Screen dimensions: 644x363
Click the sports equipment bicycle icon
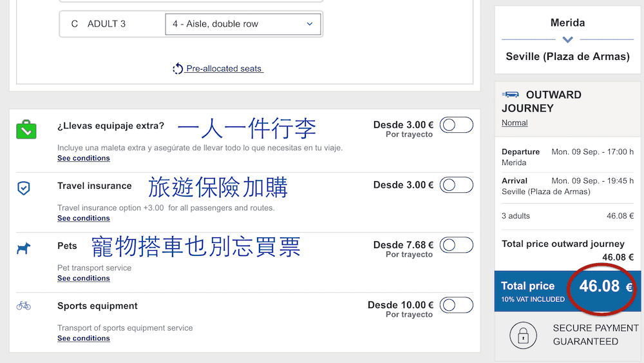point(24,306)
